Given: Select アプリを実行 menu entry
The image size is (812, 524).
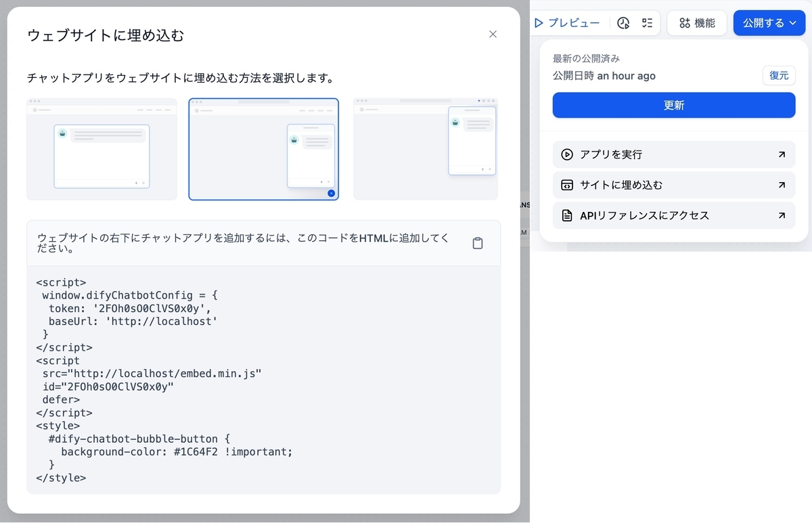Looking at the screenshot, I should 674,154.
